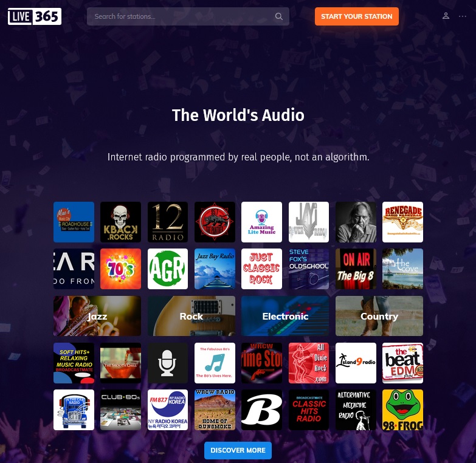Open the Club 80s station
The height and width of the screenshot is (463, 476).
[x=120, y=410]
